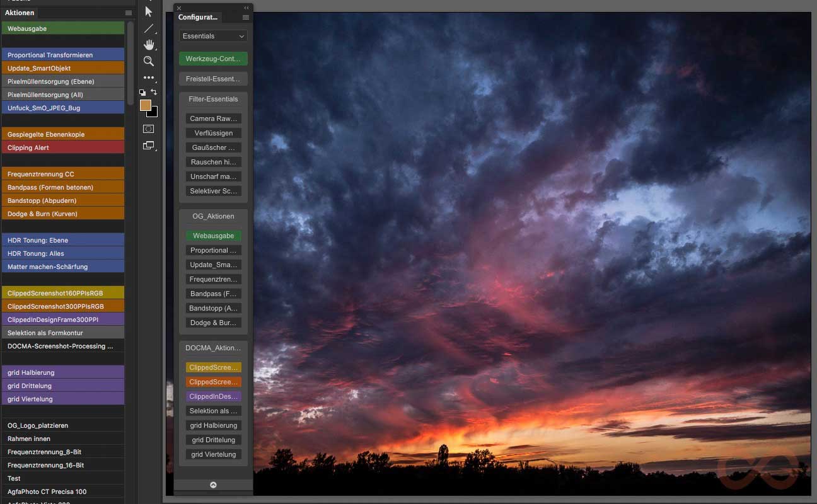
Task: Switch to the Aktionen tab
Action: pos(20,13)
